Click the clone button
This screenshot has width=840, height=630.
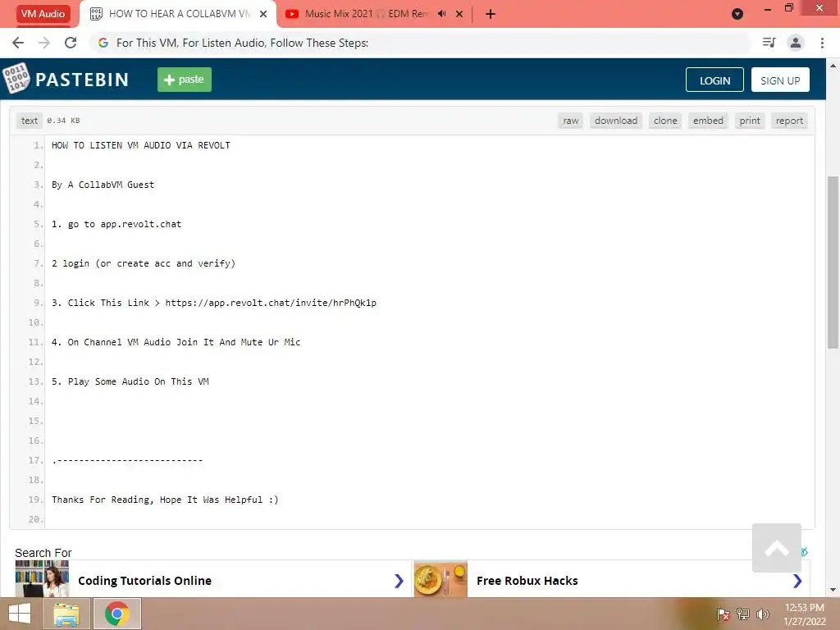coord(665,121)
